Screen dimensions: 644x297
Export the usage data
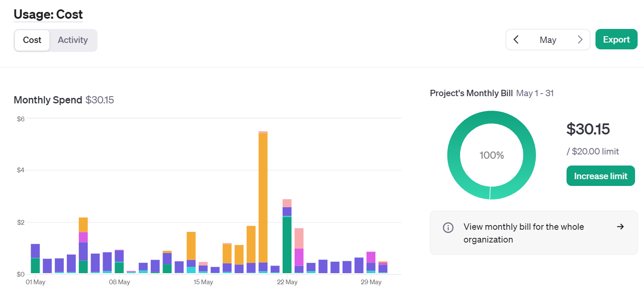click(x=616, y=40)
